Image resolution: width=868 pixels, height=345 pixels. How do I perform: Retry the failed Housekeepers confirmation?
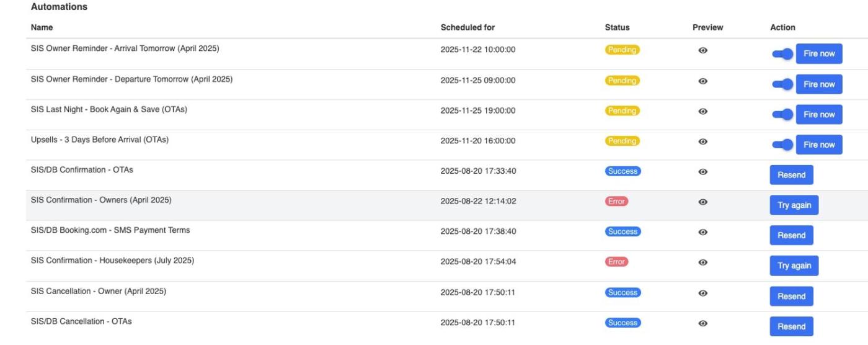coord(794,266)
